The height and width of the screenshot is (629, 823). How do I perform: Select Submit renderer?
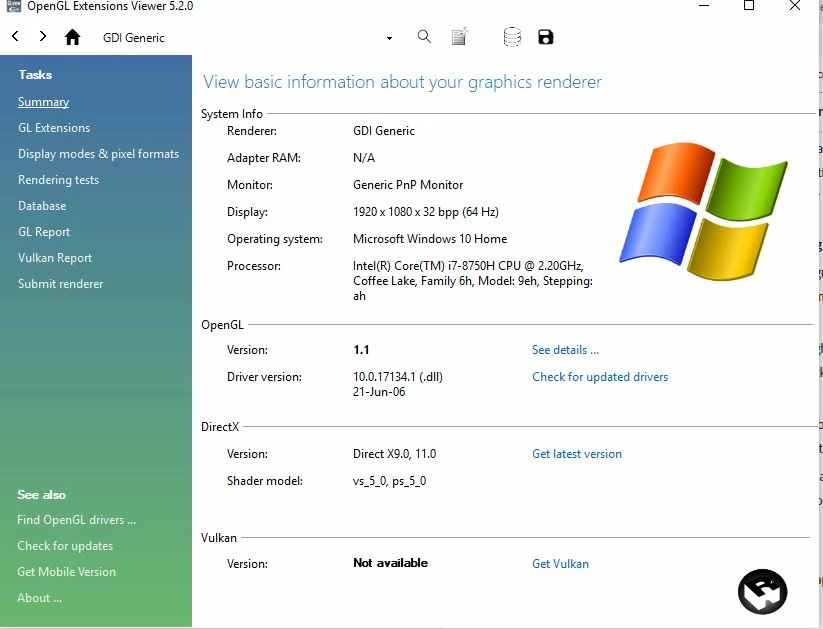[x=60, y=284]
